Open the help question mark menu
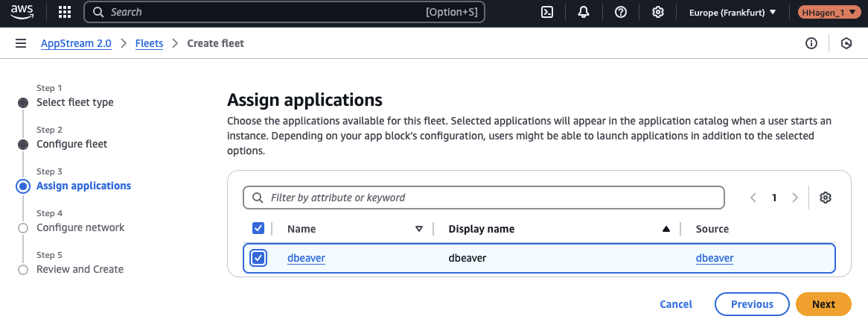The width and height of the screenshot is (868, 325). tap(621, 12)
